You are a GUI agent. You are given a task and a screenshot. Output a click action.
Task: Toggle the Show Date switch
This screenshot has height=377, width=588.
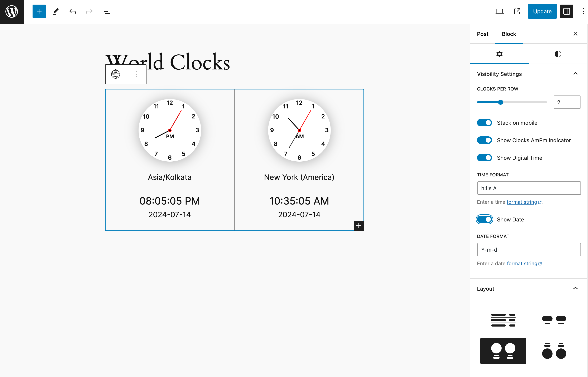tap(485, 219)
